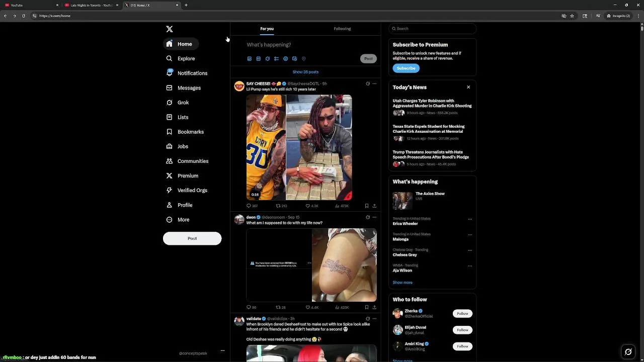This screenshot has height=362, width=644.
Task: Open Explore in the sidebar
Action: pos(181,58)
